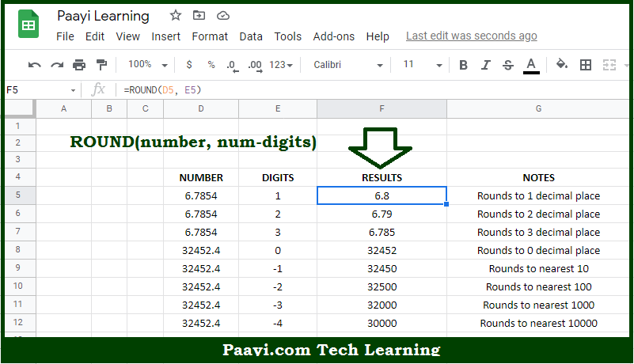The width and height of the screenshot is (634, 364).
Task: Click the DIGITS header cell
Action: 278,177
